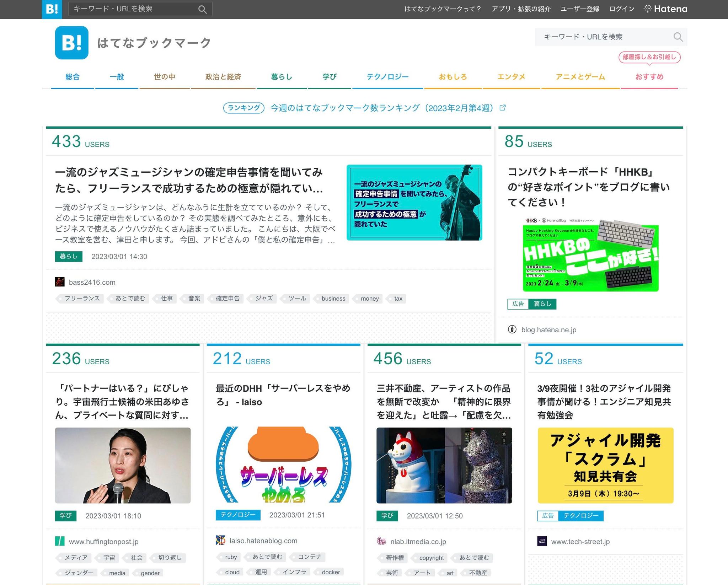728x585 pixels.
Task: Click the header search box magnifier icon
Action: (x=678, y=37)
